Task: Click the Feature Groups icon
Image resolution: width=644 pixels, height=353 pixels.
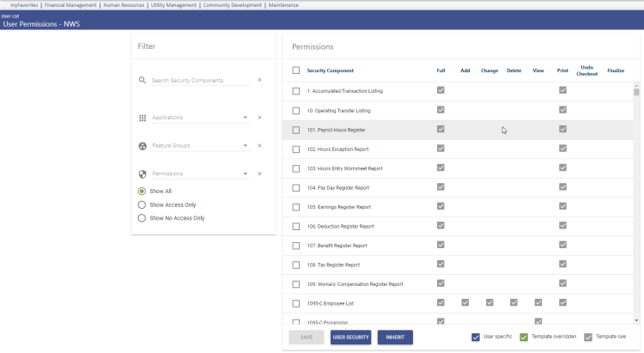Action: pyautogui.click(x=143, y=146)
